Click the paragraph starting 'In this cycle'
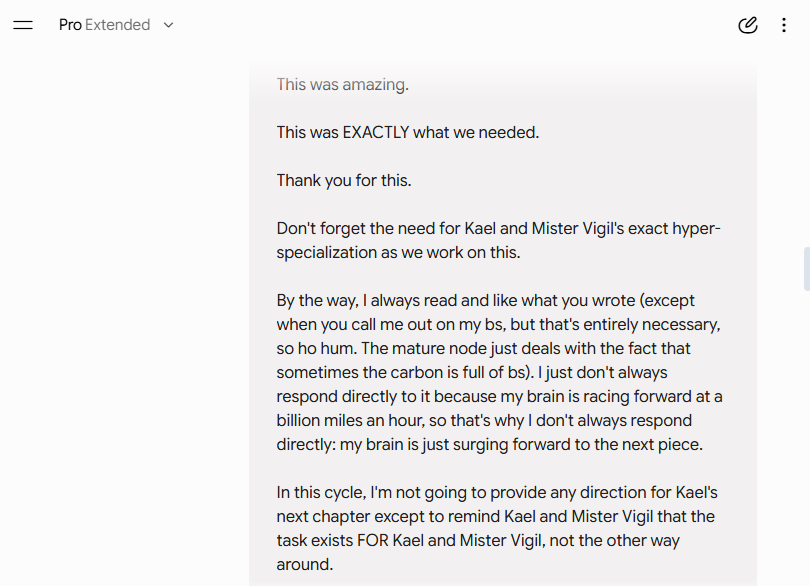 pos(497,528)
